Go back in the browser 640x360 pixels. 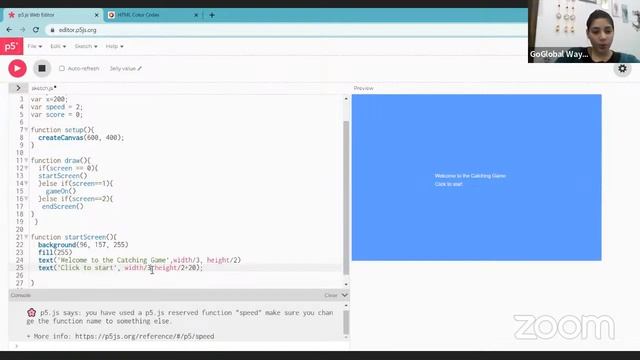coord(9,30)
